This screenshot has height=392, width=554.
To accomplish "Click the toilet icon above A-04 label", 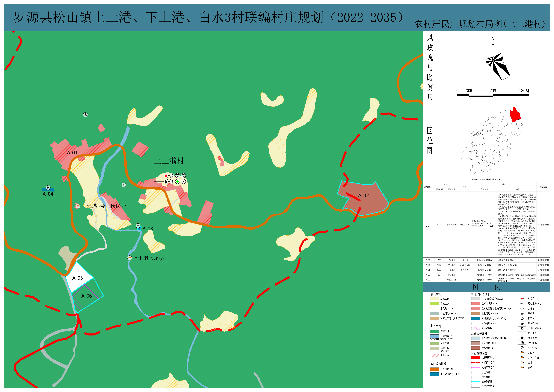I will pos(48,188).
